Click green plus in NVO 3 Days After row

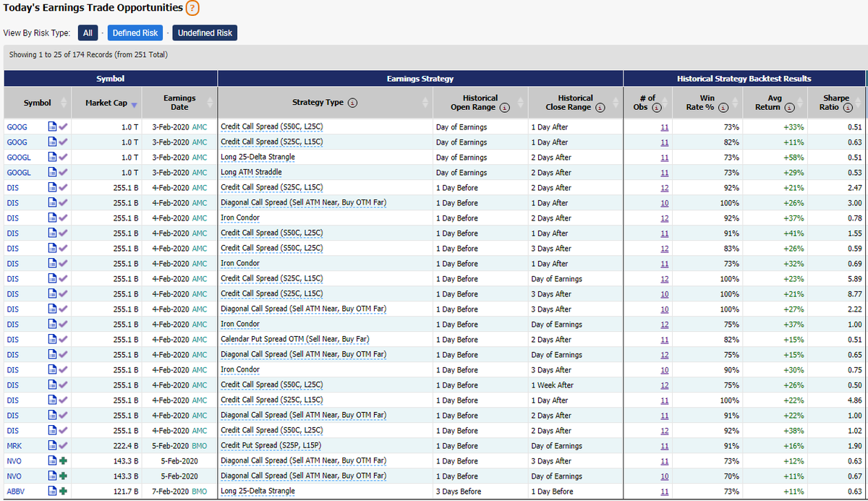(63, 461)
